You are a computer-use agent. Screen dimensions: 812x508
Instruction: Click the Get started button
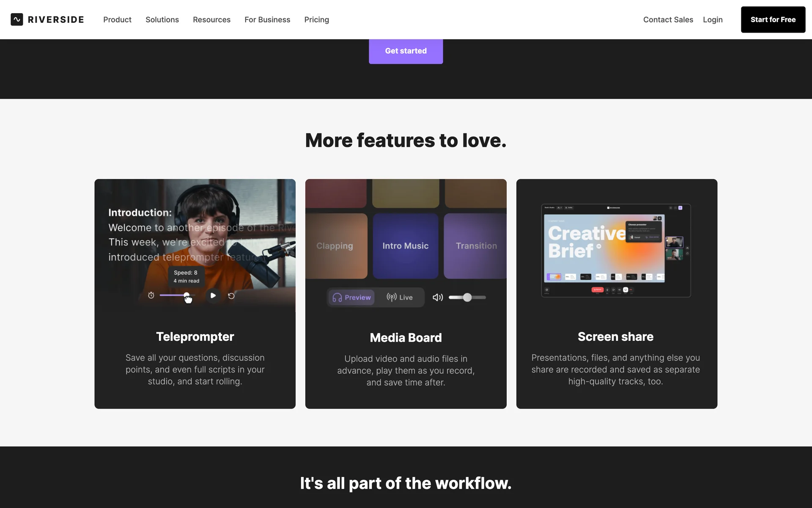(406, 51)
